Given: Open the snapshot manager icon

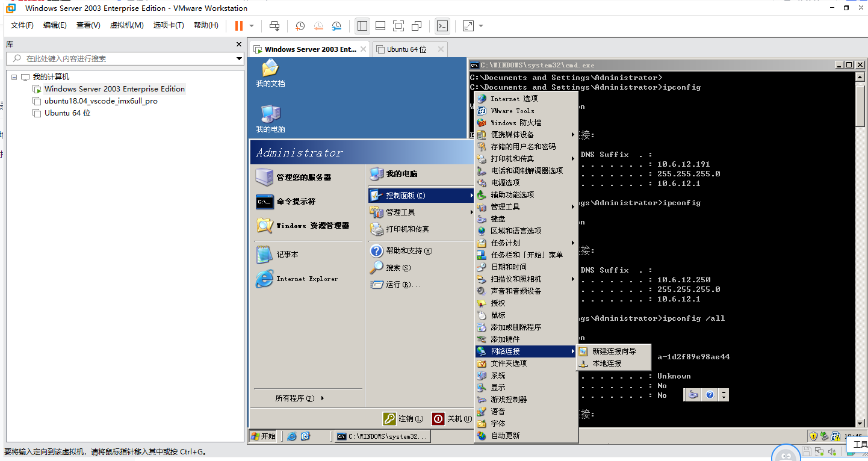Looking at the screenshot, I should pyautogui.click(x=336, y=26).
